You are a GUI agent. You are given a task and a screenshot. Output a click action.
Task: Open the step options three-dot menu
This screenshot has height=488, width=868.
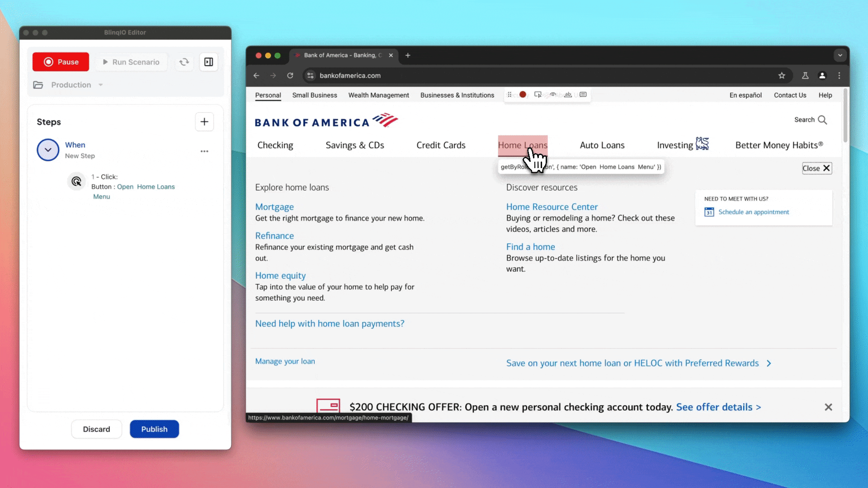tap(204, 151)
